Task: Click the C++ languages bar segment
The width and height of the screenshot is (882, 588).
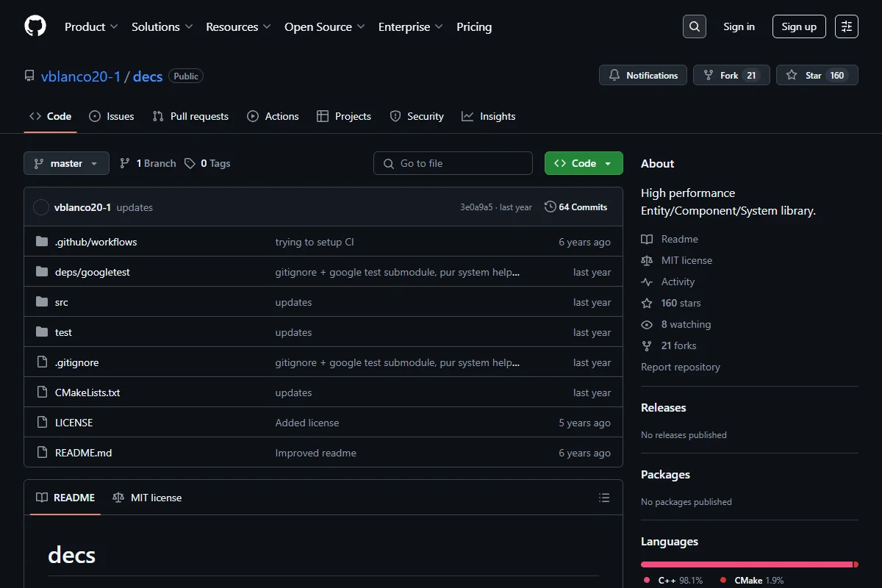Action: pyautogui.click(x=747, y=564)
